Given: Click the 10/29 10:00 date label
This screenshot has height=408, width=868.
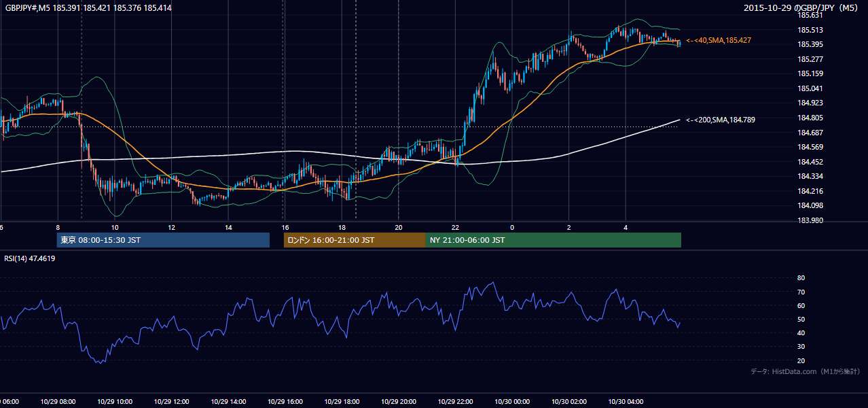Looking at the screenshot, I should click(x=115, y=402).
